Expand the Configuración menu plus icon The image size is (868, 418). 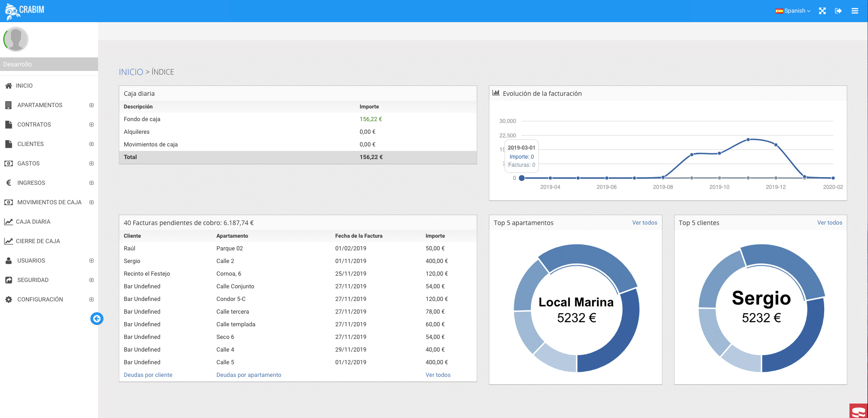[91, 300]
